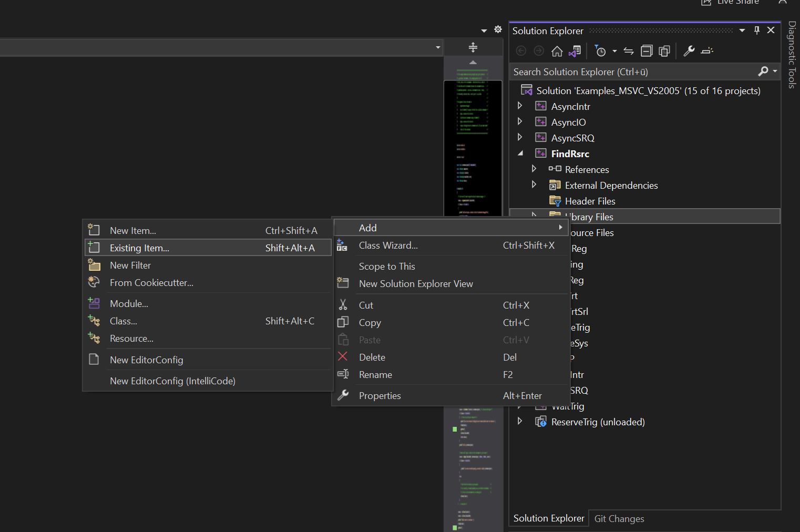Viewport: 800px width, 532px height.
Task: Go to Solution Explorer Home view
Action: click(x=557, y=51)
